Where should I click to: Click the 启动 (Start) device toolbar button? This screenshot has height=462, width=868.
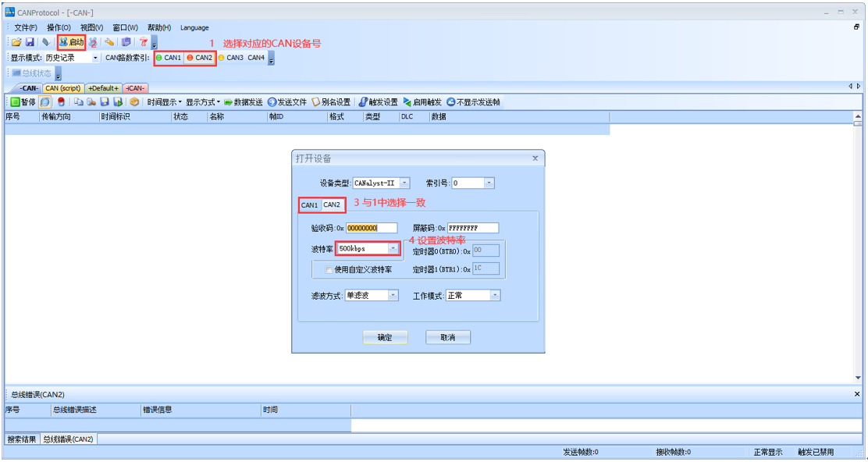point(71,41)
